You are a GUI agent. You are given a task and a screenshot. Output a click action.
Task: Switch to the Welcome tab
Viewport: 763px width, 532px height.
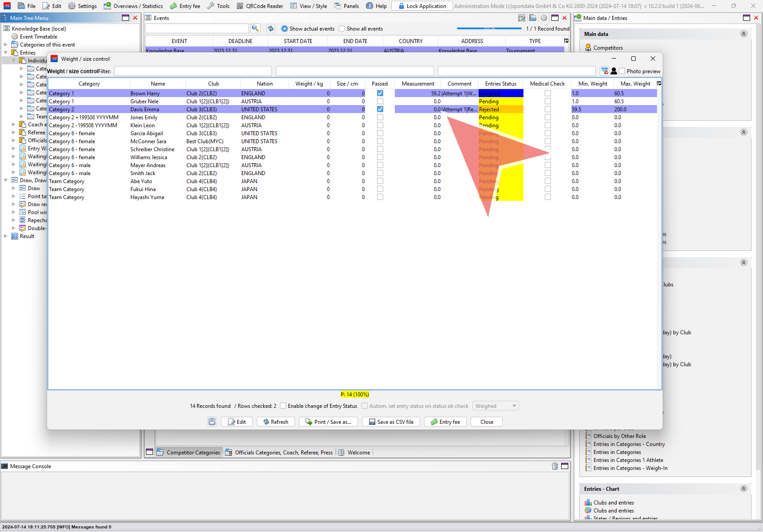(358, 452)
